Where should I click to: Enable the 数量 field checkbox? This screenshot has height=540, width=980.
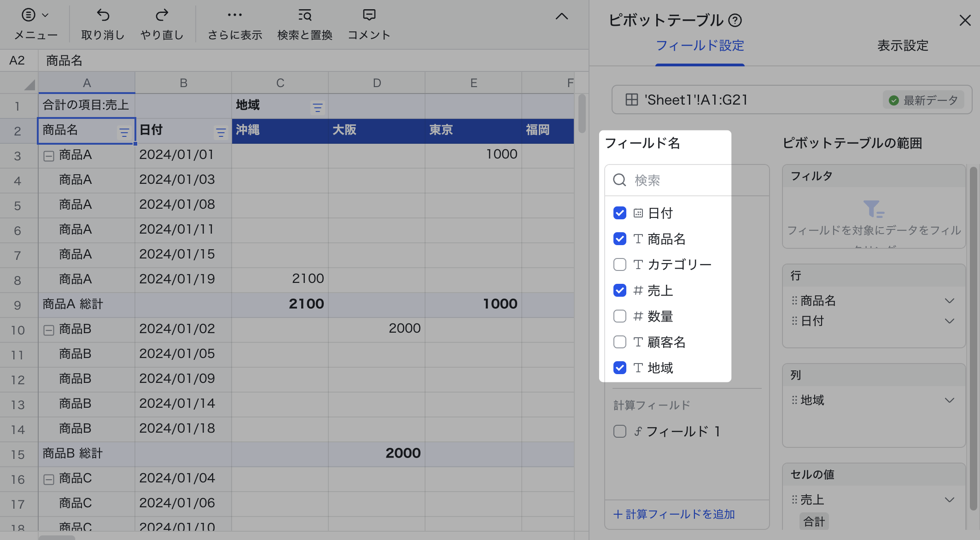pos(620,316)
